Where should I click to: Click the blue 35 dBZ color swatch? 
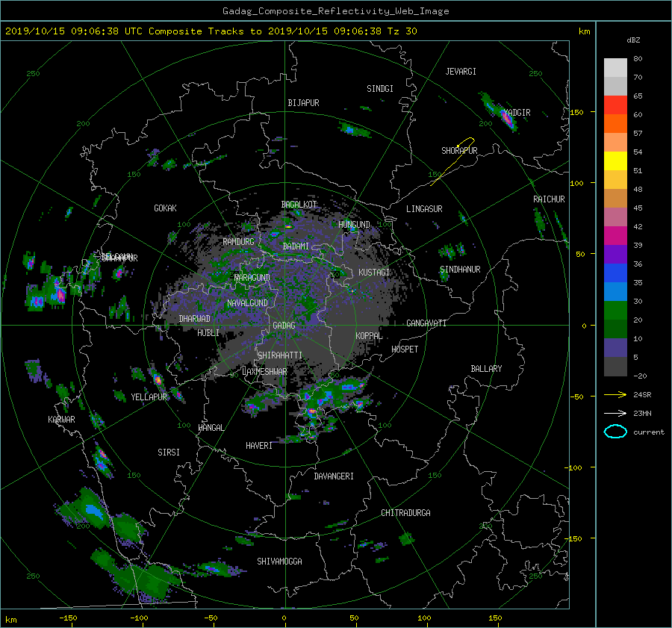(615, 273)
